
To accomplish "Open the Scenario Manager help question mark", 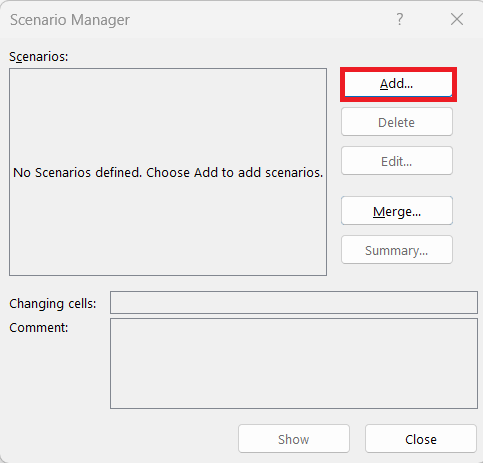I will pos(399,19).
